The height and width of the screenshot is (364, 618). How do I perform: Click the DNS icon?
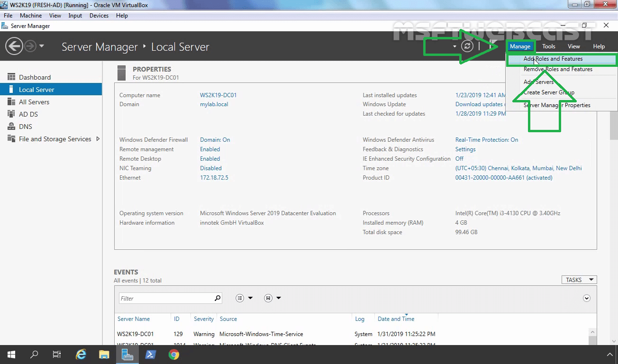pyautogui.click(x=11, y=127)
